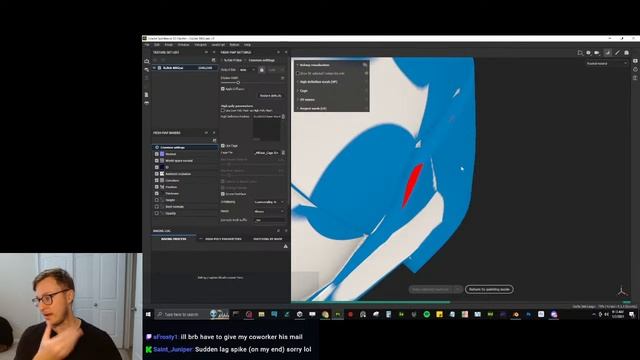Enable the Bent normals baker checkbox

point(156,207)
